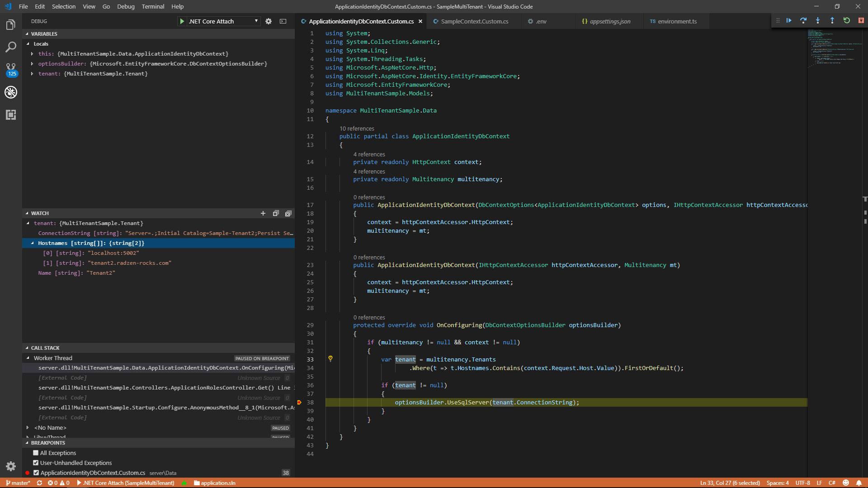Open the feedback smiley in status bar
The image size is (868, 488).
(x=846, y=483)
